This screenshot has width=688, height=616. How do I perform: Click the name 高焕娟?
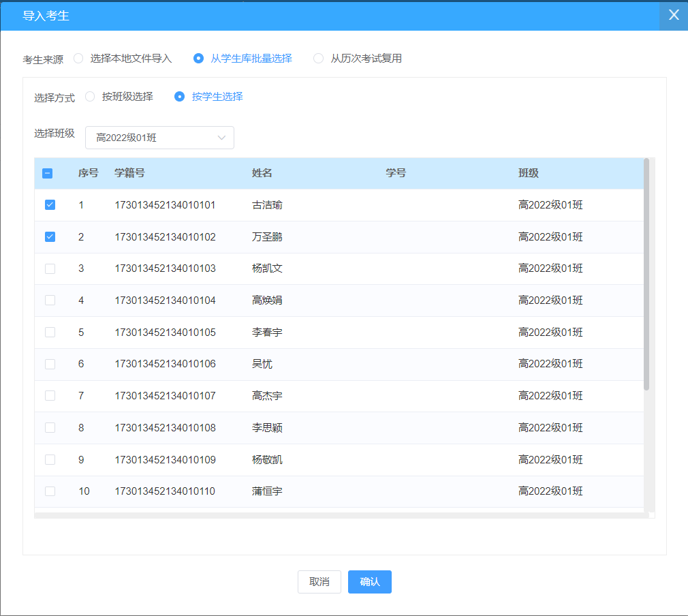pyautogui.click(x=267, y=301)
